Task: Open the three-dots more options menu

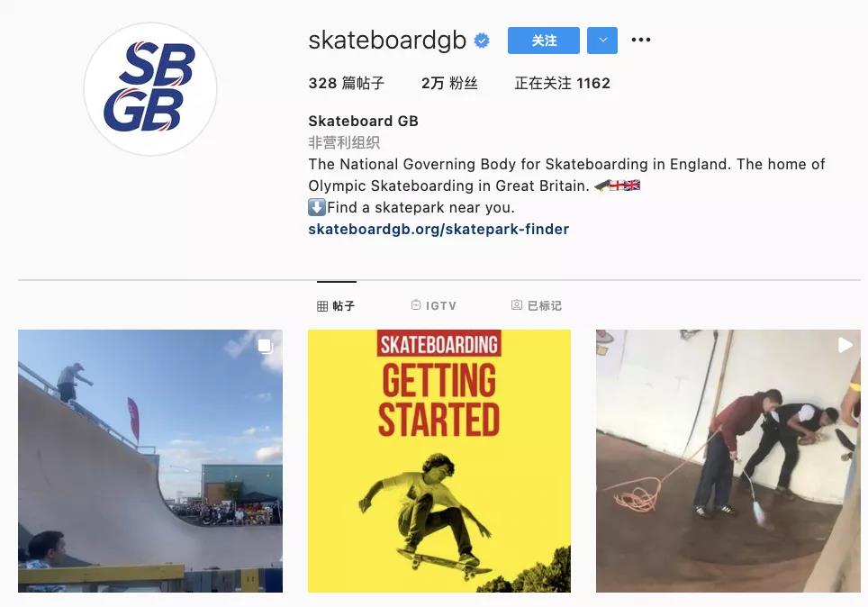Action: click(641, 40)
